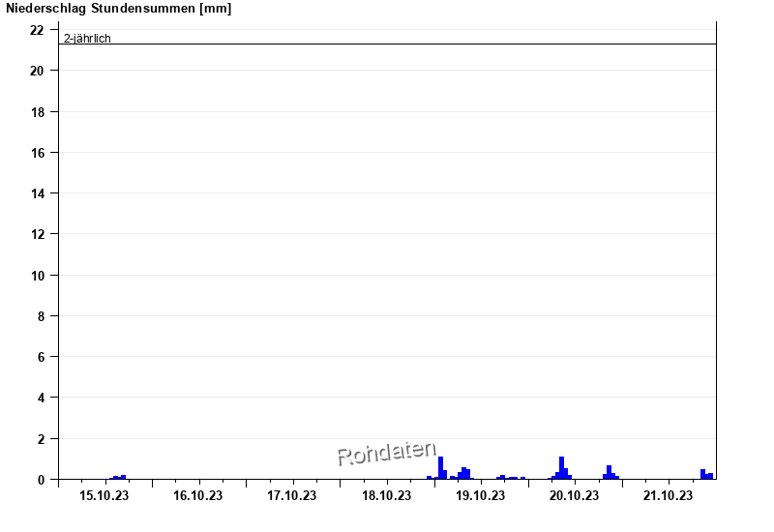Screen dimensions: 774x532
Task: Click the y-axis value 2
Action: [41, 439]
